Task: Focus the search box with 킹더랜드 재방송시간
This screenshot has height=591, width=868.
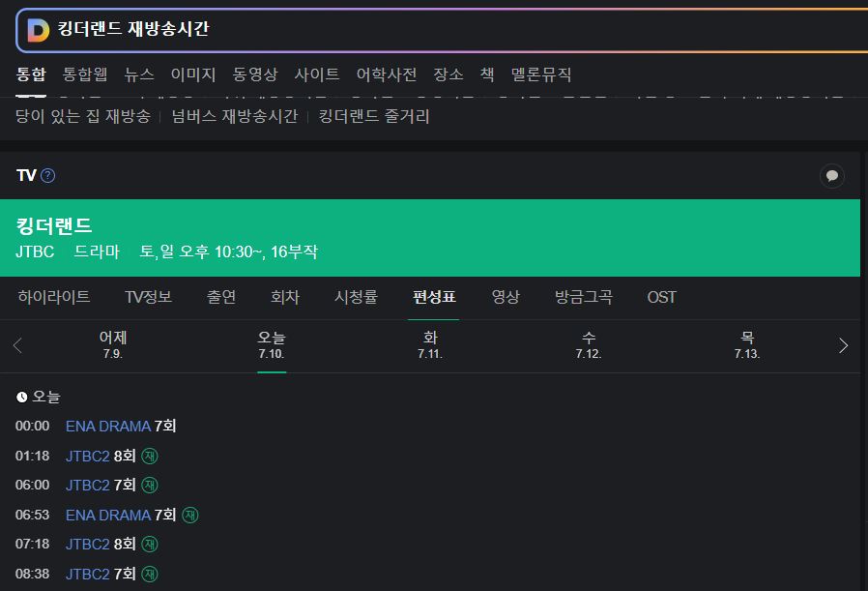Action: (x=443, y=30)
